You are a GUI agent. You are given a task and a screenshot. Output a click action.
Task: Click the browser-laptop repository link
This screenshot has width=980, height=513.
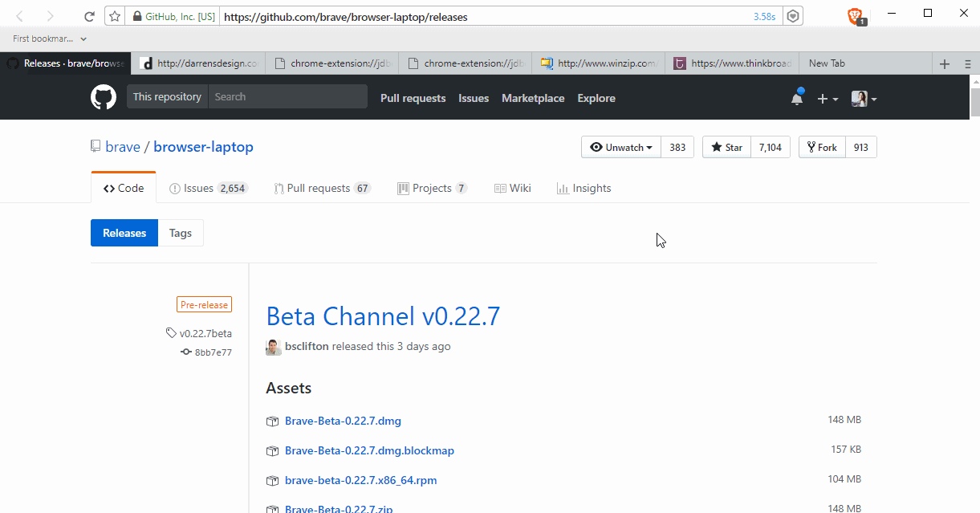coord(203,147)
